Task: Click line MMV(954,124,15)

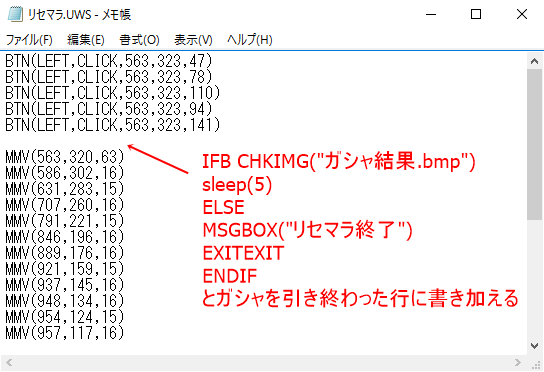Action: pyautogui.click(x=65, y=317)
